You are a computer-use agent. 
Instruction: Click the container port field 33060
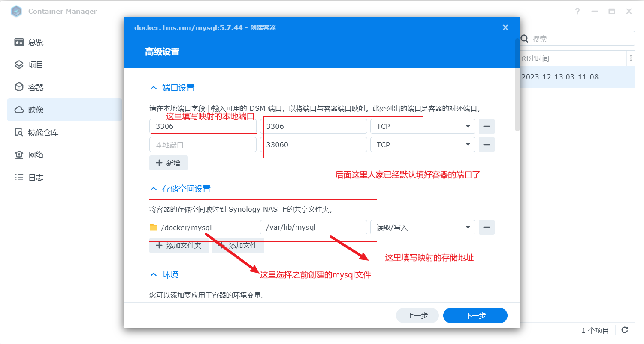(x=314, y=145)
